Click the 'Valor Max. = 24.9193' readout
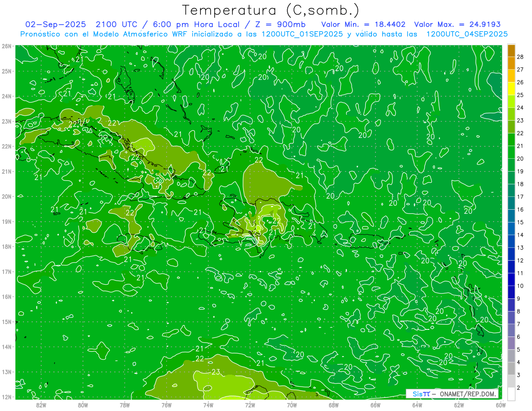Viewport: 532px width, 411px height. (458, 24)
